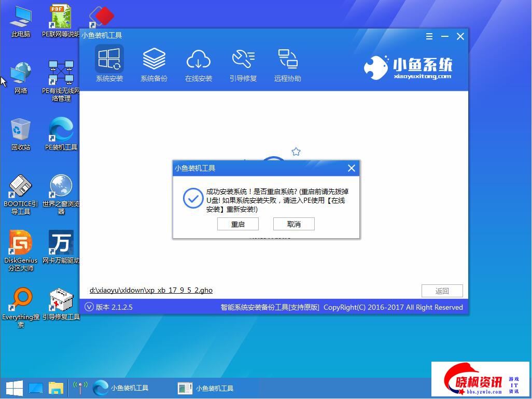The image size is (532, 399).
Task: Click the 晓枫资讯 banner
Action: click(480, 379)
